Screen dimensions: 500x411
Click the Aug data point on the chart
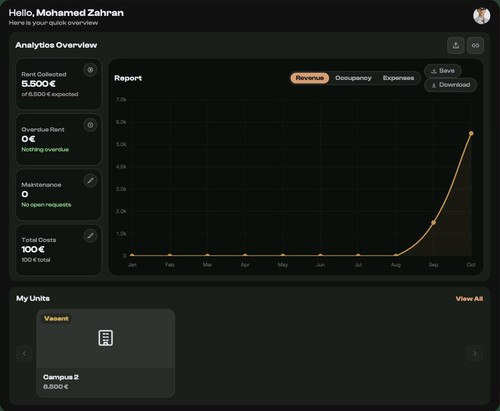pyautogui.click(x=396, y=255)
